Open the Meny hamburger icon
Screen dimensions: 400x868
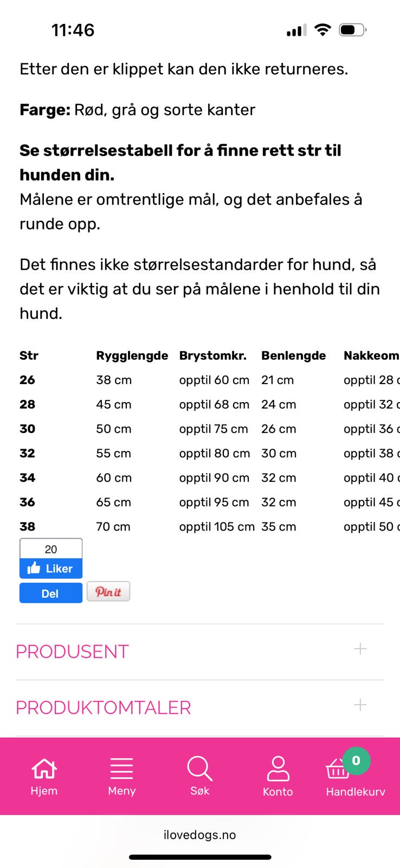click(x=121, y=768)
